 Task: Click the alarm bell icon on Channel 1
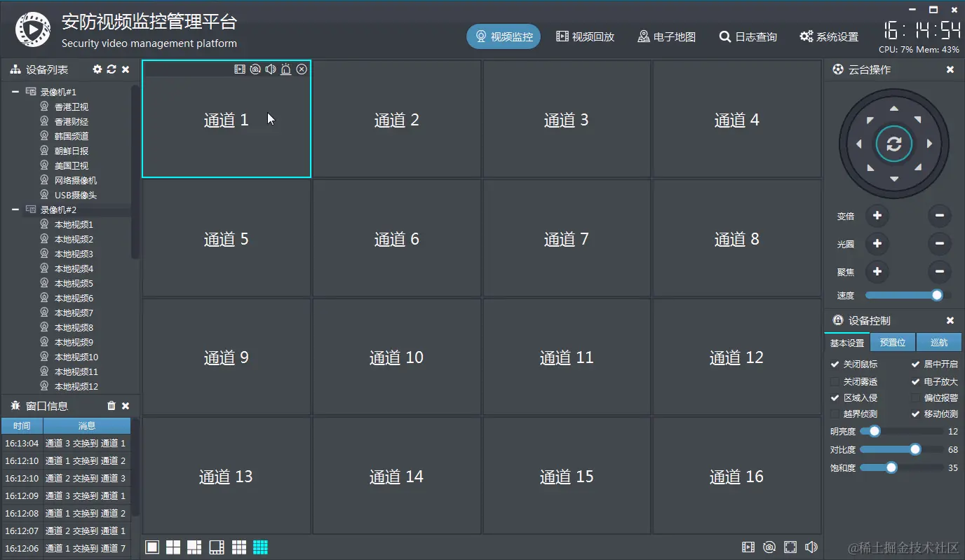point(286,69)
